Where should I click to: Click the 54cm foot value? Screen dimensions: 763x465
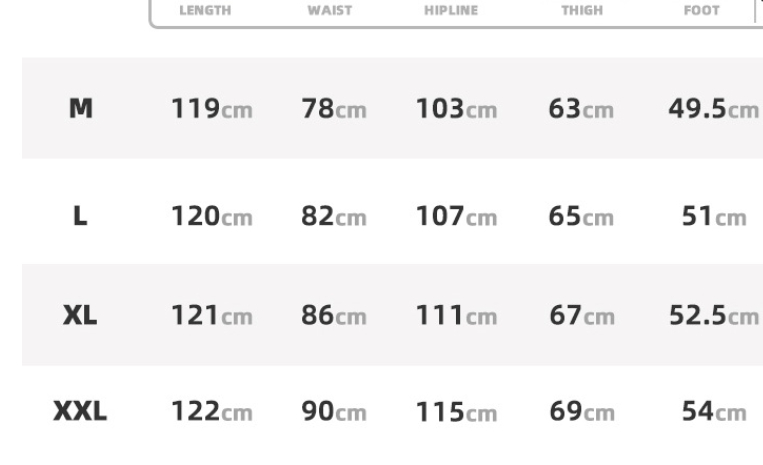[x=714, y=411]
